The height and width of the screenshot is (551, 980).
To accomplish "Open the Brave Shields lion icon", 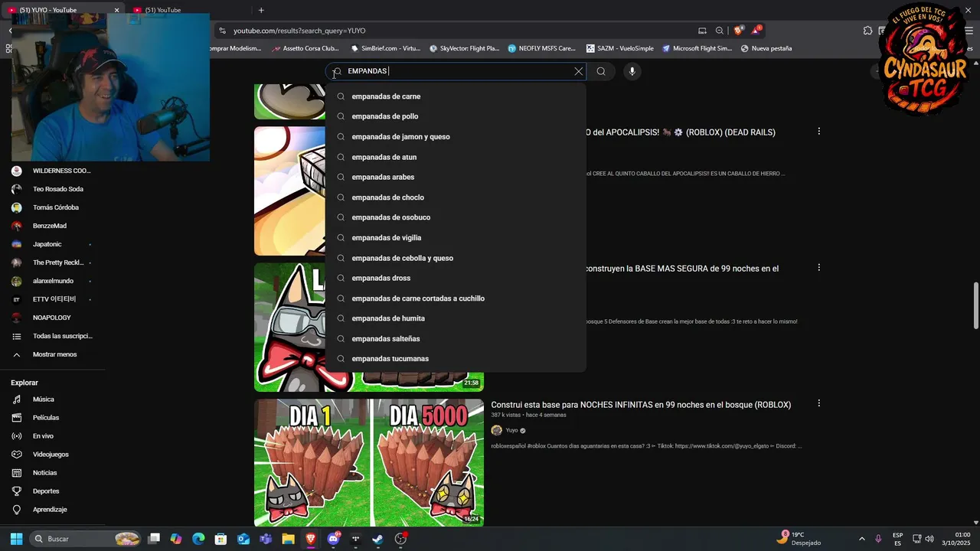I will (x=738, y=31).
